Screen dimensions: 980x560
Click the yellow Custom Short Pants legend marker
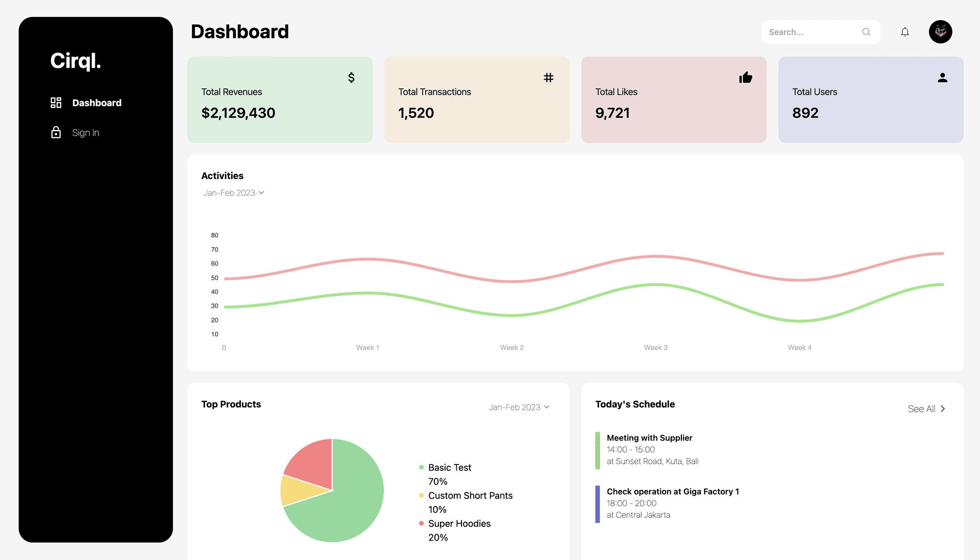click(421, 495)
